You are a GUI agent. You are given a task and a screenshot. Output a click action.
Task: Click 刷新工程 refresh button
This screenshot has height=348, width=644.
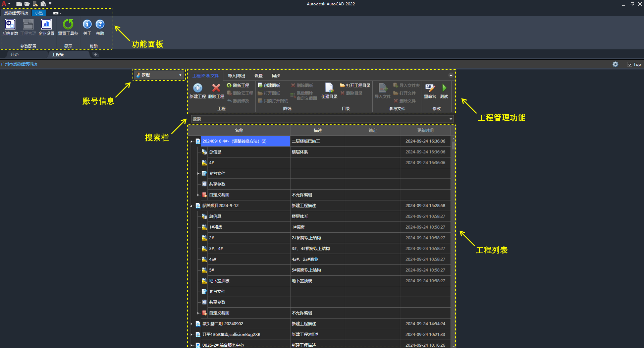pos(238,85)
